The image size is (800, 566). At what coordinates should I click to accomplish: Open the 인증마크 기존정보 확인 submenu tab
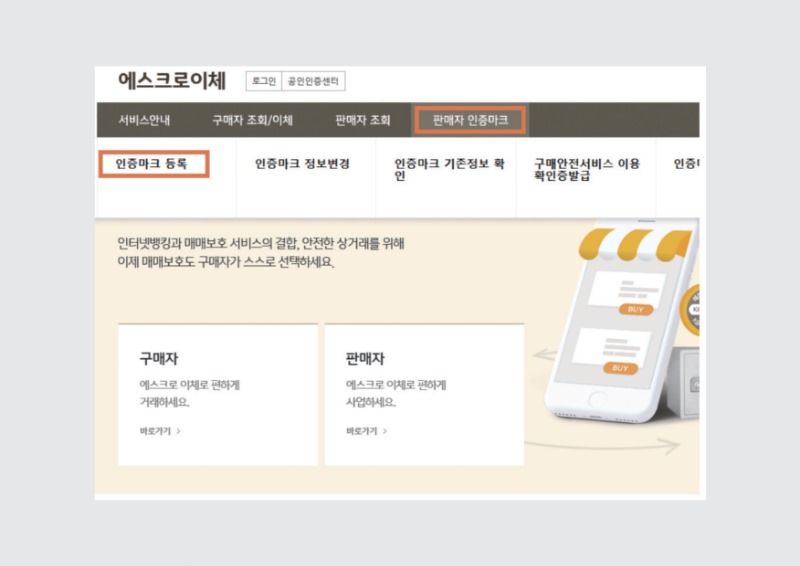click(x=448, y=170)
